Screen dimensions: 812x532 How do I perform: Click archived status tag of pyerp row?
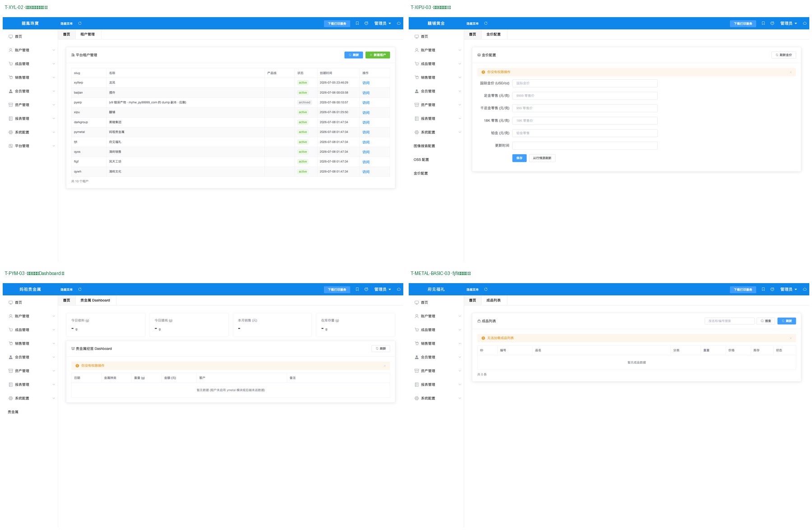point(304,102)
